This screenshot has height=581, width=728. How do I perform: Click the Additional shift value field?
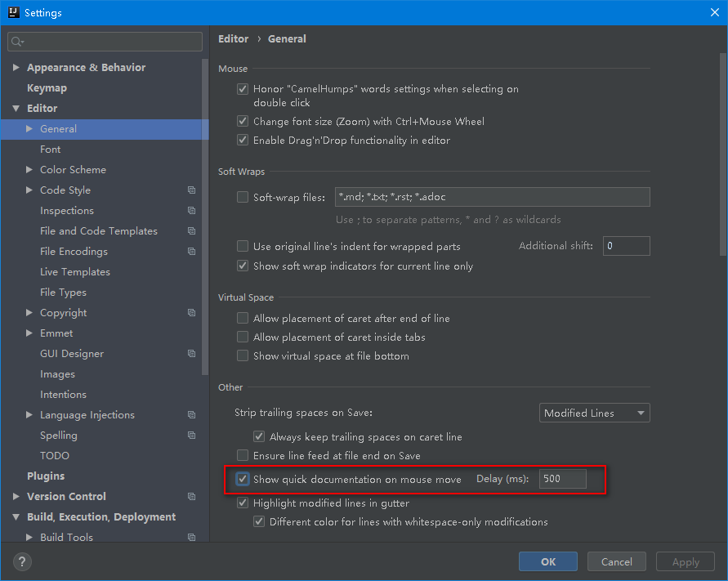click(x=627, y=246)
